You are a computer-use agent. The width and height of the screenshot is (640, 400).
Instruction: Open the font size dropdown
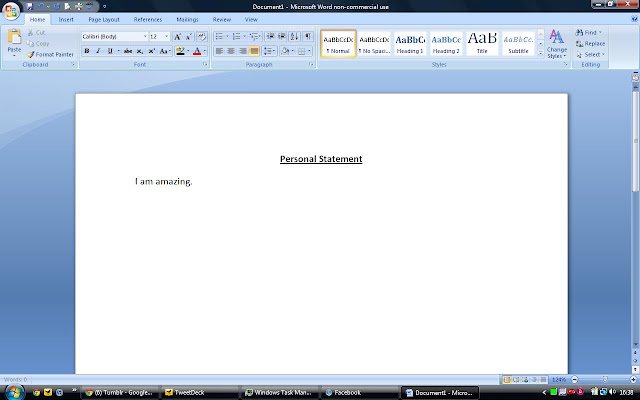tap(167, 37)
